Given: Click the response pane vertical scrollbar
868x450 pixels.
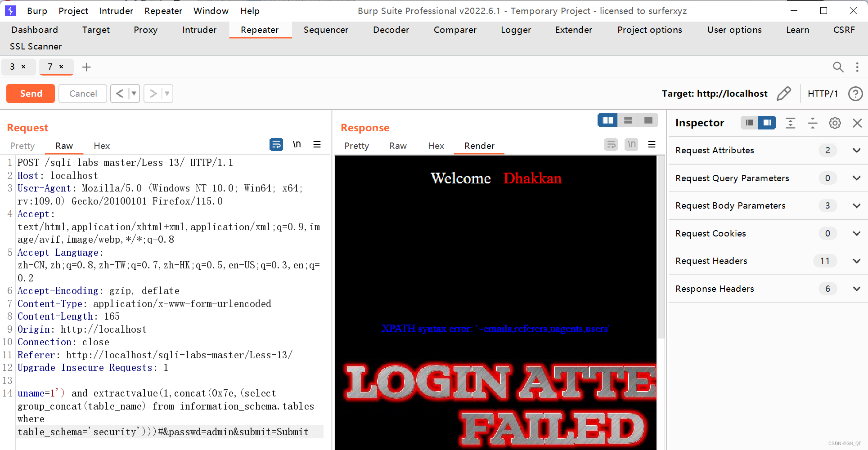Looking at the screenshot, I should coord(661,247).
